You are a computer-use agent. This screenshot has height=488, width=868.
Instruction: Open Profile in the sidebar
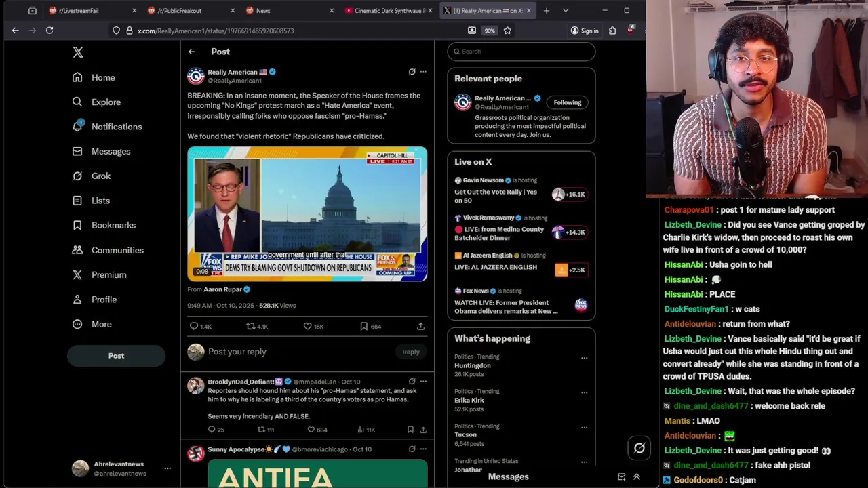click(94, 300)
